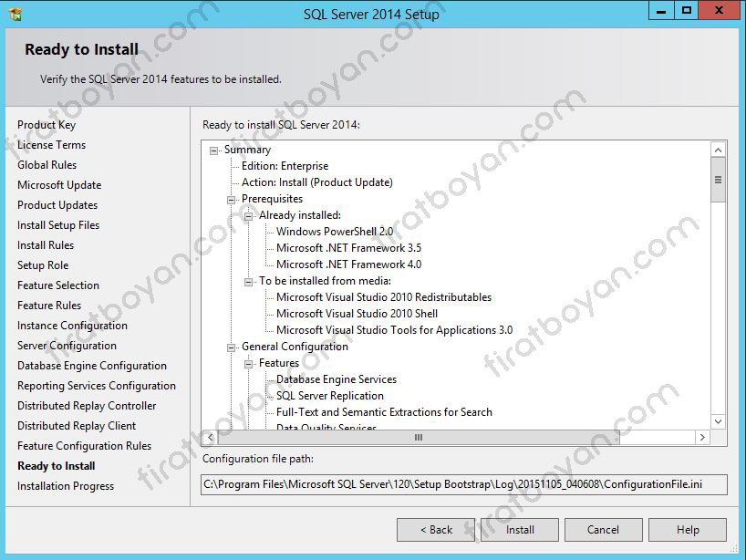
Task: Collapse the Features node
Action: [248, 365]
